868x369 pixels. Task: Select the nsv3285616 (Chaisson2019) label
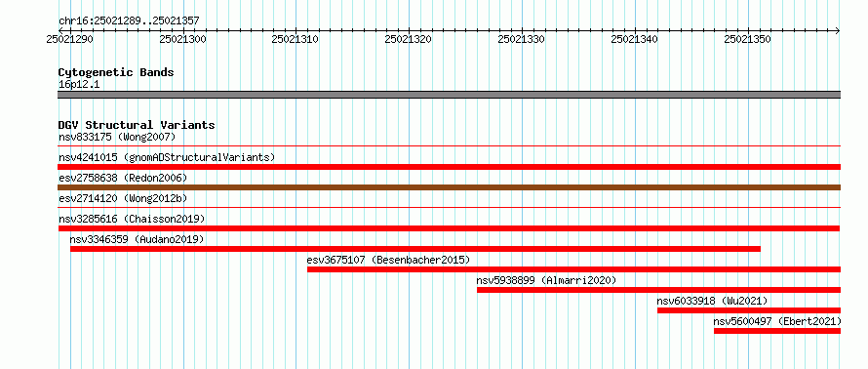(132, 219)
